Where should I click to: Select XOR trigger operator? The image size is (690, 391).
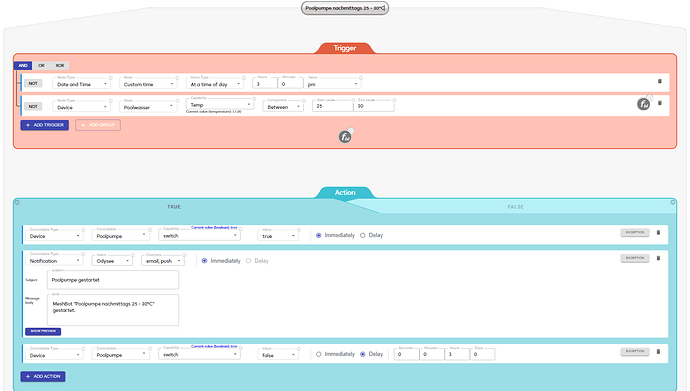click(59, 66)
